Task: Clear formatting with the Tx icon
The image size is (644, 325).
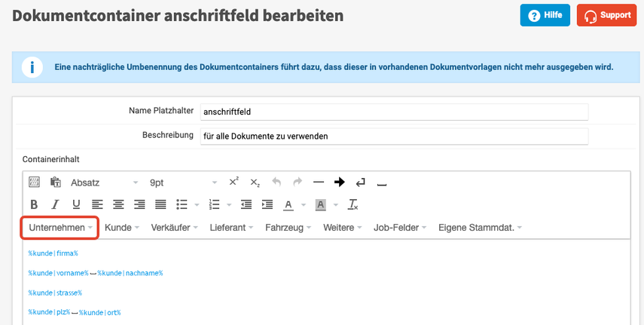Action: point(353,204)
